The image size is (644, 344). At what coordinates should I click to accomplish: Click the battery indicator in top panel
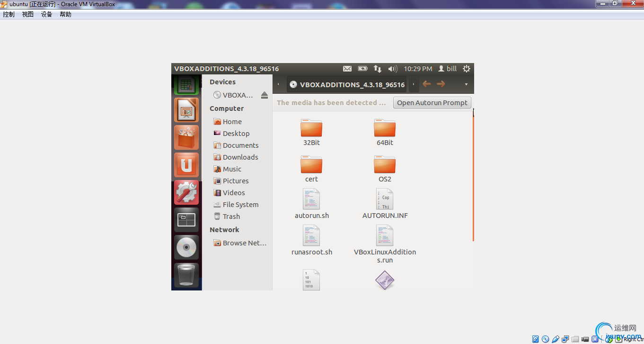[x=362, y=69]
